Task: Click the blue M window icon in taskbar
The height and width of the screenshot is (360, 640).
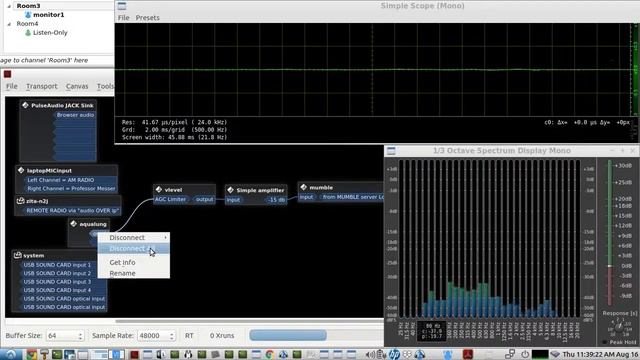Action: [x=117, y=354]
